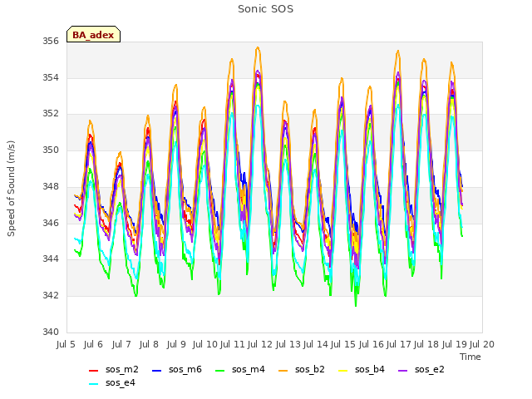532x399 pixels.
Task: Click the Jul 14 x-axis label
Action: click(x=316, y=344)
